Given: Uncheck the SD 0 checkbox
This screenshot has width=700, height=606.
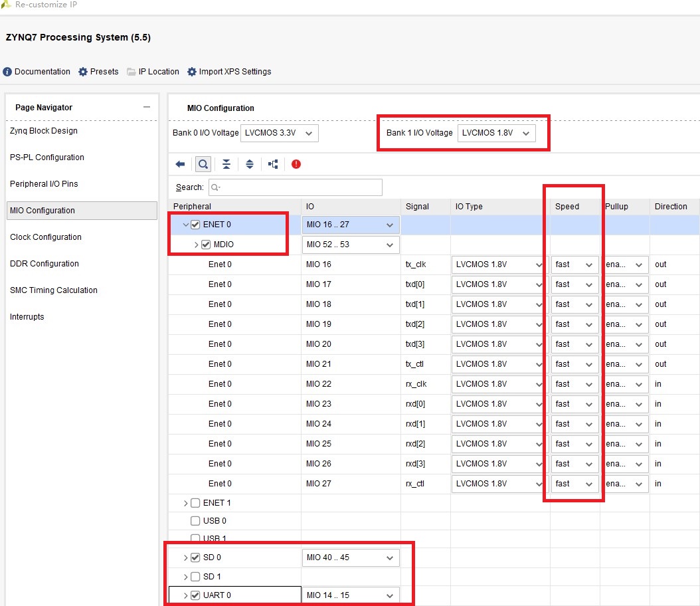Looking at the screenshot, I should pos(195,557).
